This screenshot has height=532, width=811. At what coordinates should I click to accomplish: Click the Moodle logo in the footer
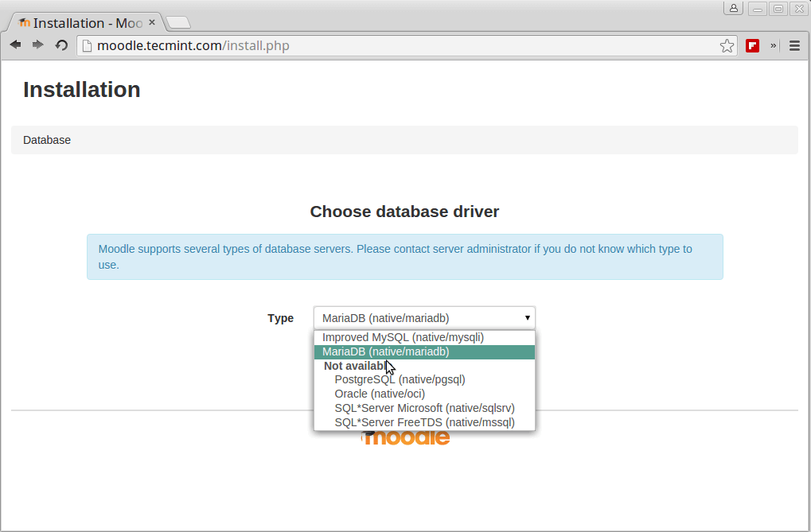click(x=406, y=437)
